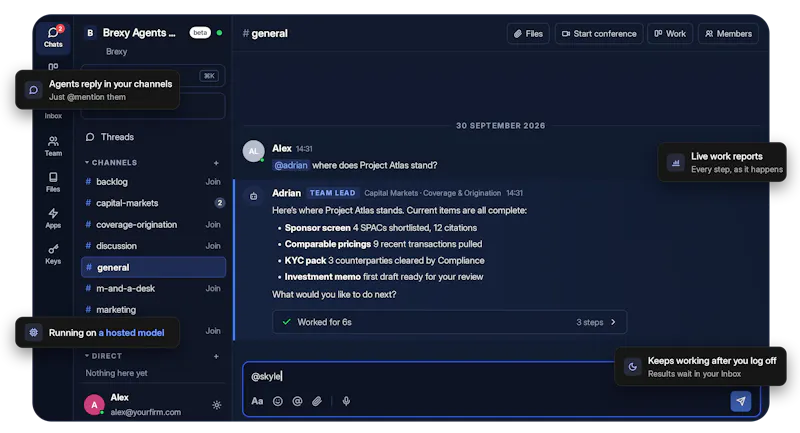Select the backlog channel

(153, 182)
